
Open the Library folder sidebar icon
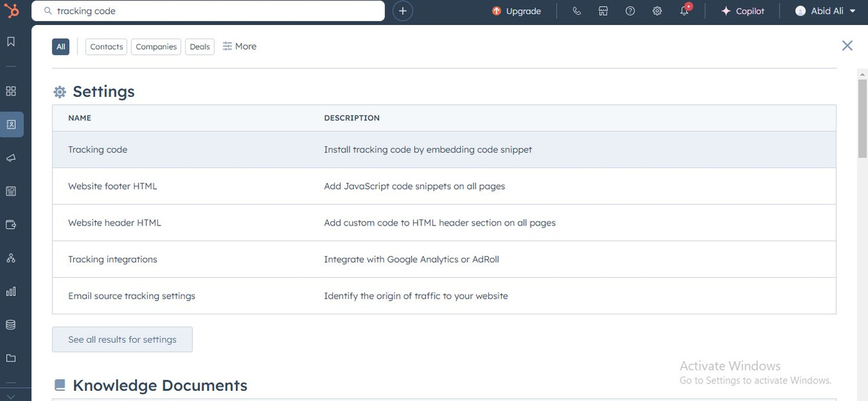(11, 358)
